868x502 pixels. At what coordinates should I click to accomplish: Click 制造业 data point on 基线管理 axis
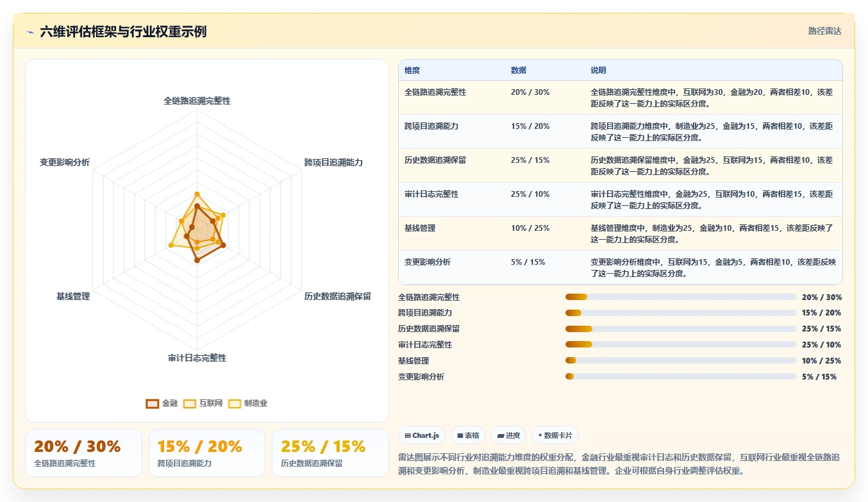click(171, 245)
